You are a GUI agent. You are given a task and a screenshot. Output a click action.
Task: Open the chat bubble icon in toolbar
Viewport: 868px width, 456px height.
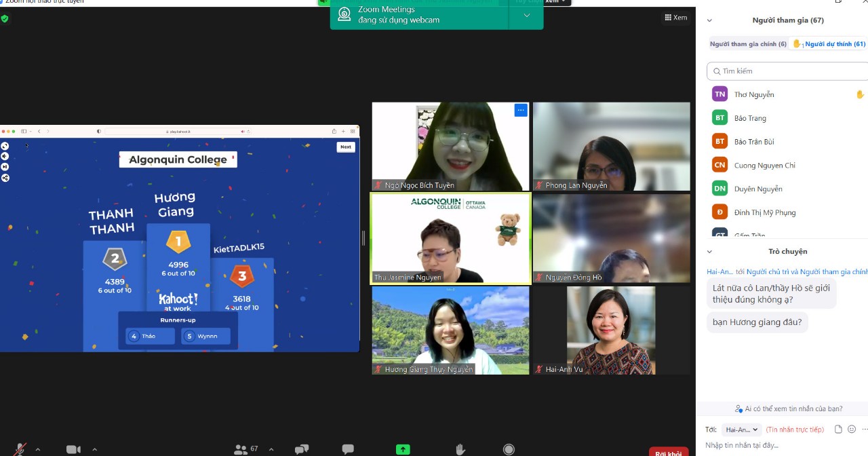pyautogui.click(x=348, y=449)
